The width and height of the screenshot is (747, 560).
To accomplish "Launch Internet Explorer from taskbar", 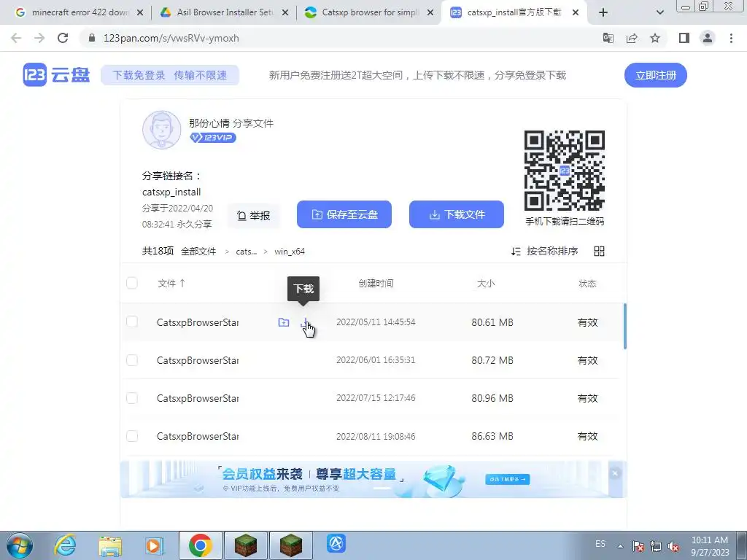I will pyautogui.click(x=65, y=545).
